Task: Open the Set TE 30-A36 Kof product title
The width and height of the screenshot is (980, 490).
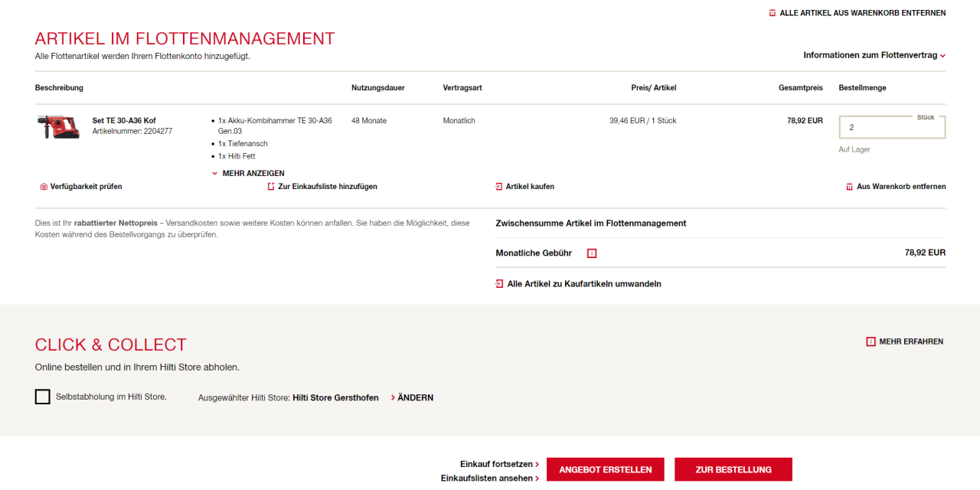Action: (x=124, y=121)
